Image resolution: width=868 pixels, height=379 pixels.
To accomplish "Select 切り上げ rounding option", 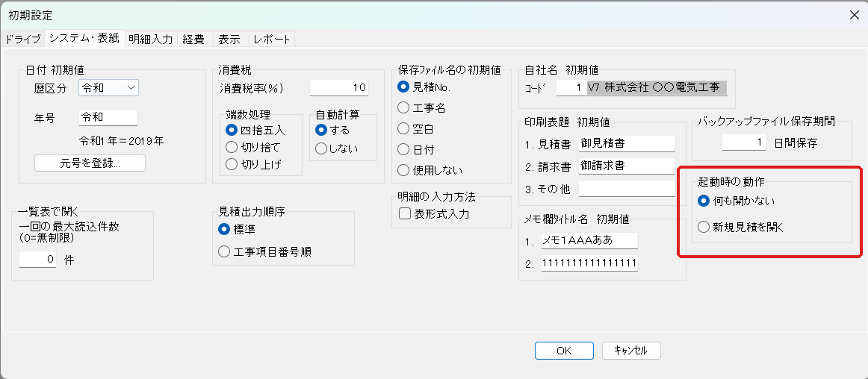I will tap(253, 164).
